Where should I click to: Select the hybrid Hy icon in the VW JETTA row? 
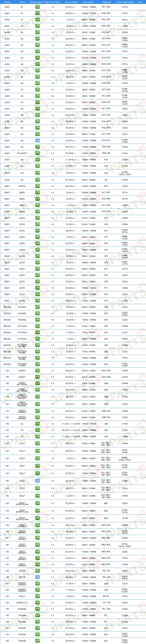38,577
